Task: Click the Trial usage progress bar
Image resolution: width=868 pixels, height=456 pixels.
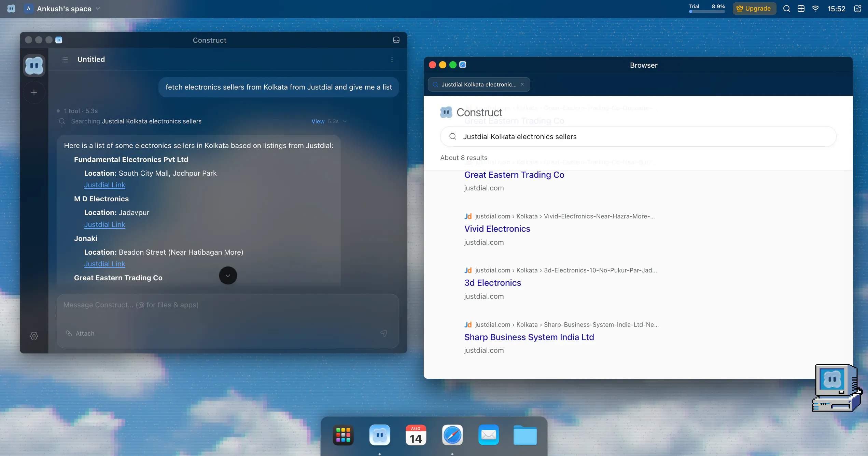Action: click(707, 12)
